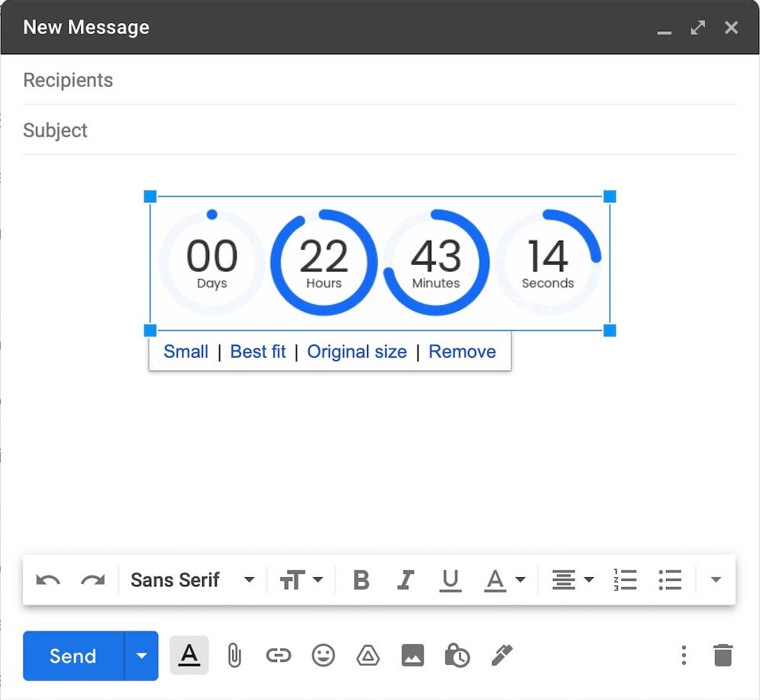The height and width of the screenshot is (700, 760).
Task: Select the Best fit image size option
Action: (258, 352)
